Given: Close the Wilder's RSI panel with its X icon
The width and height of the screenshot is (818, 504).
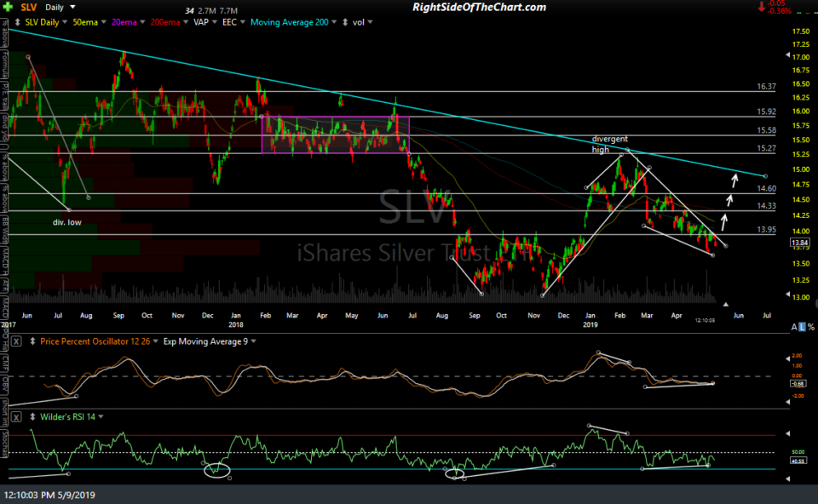Looking at the screenshot, I should pyautogui.click(x=16, y=417).
